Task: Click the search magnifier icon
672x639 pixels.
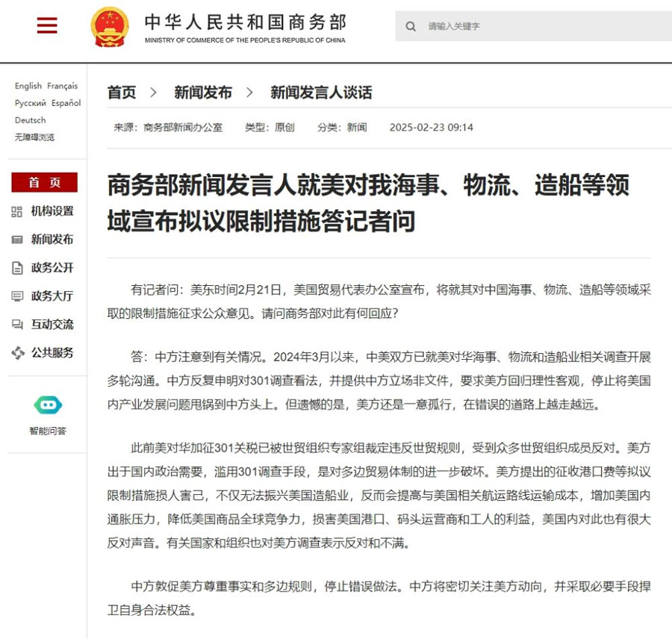Action: (x=411, y=26)
